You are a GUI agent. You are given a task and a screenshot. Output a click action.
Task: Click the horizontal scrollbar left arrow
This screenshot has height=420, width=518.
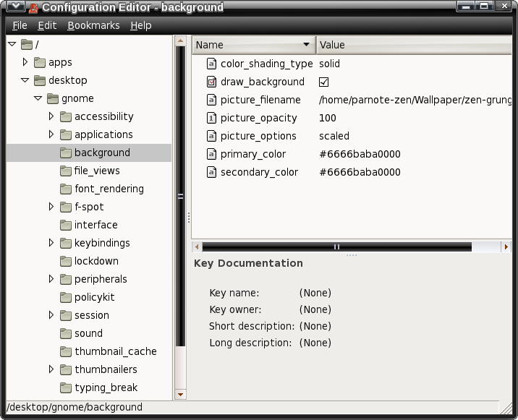click(x=197, y=247)
